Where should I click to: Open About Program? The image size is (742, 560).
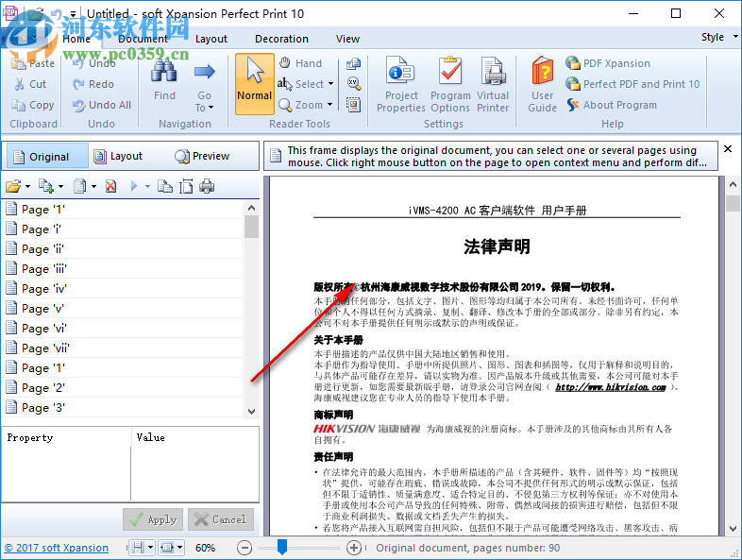pos(612,105)
